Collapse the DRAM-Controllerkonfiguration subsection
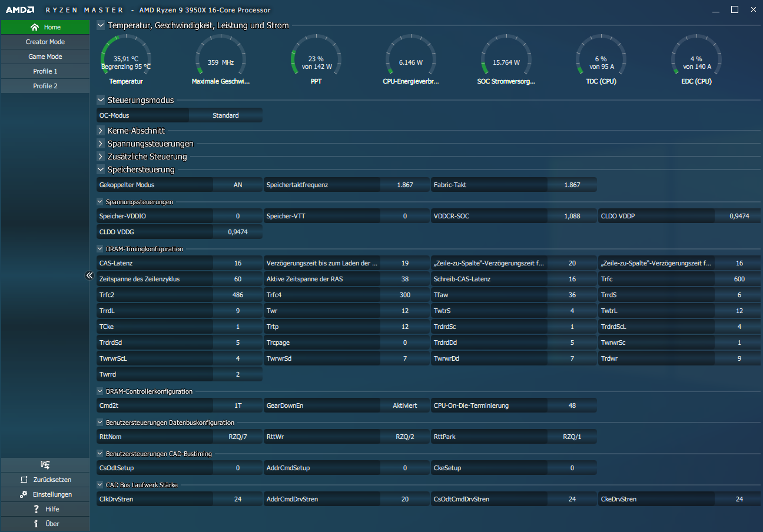 [x=100, y=391]
